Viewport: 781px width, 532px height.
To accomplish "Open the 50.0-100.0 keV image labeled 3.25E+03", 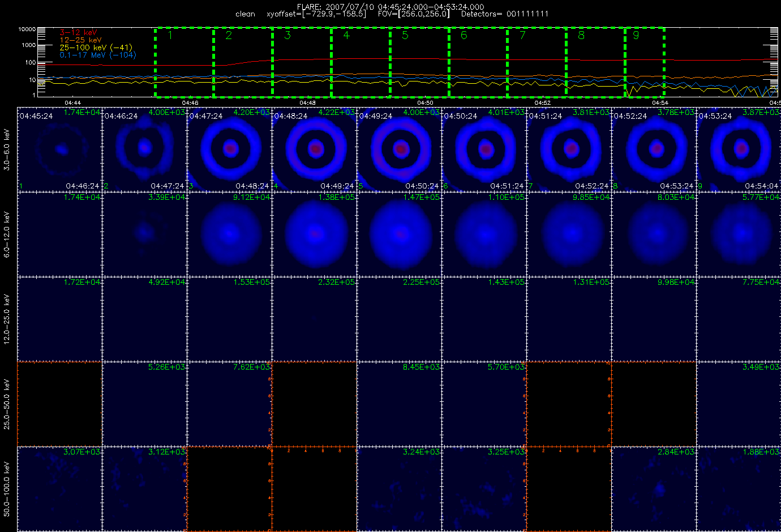I will 484,489.
